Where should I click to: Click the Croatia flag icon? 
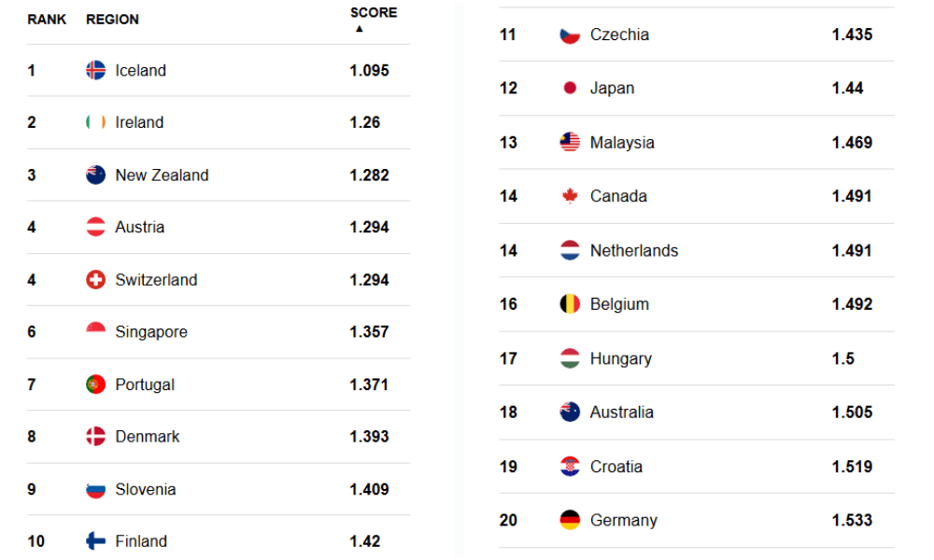[x=570, y=467]
